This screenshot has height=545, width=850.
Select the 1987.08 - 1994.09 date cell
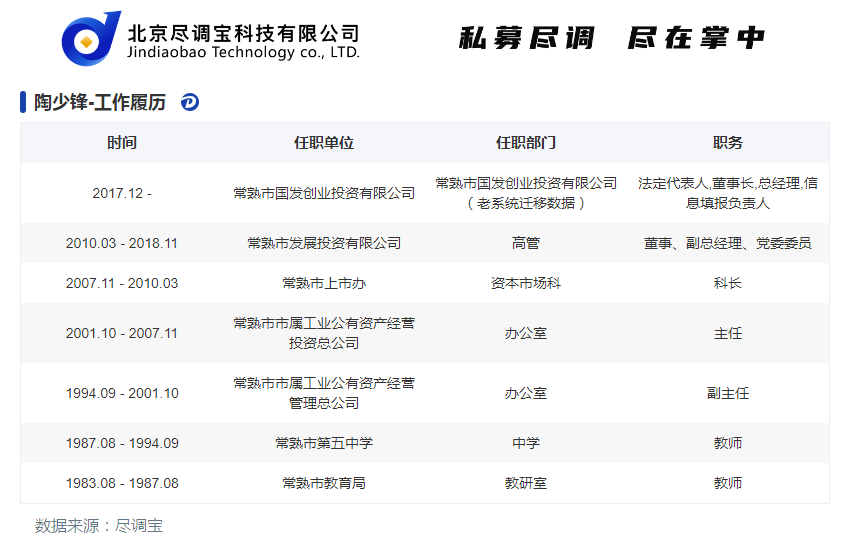[122, 443]
